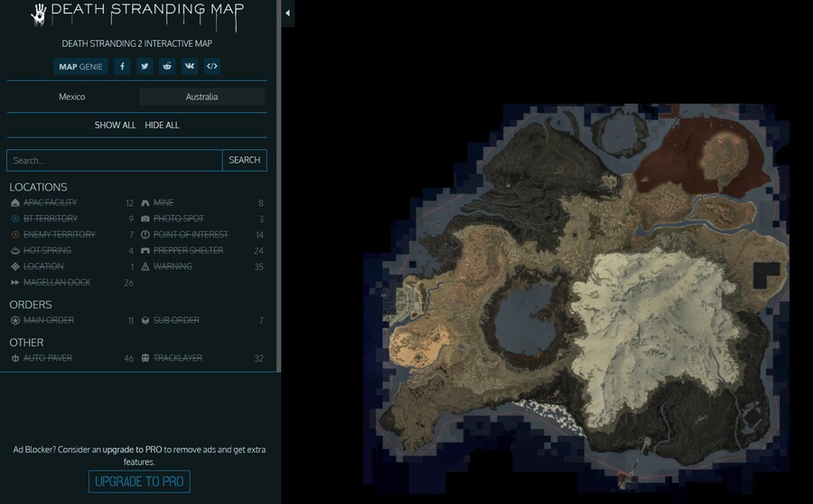The height and width of the screenshot is (504, 813).
Task: Click the upgrade to PRO text link
Action: pyautogui.click(x=132, y=450)
